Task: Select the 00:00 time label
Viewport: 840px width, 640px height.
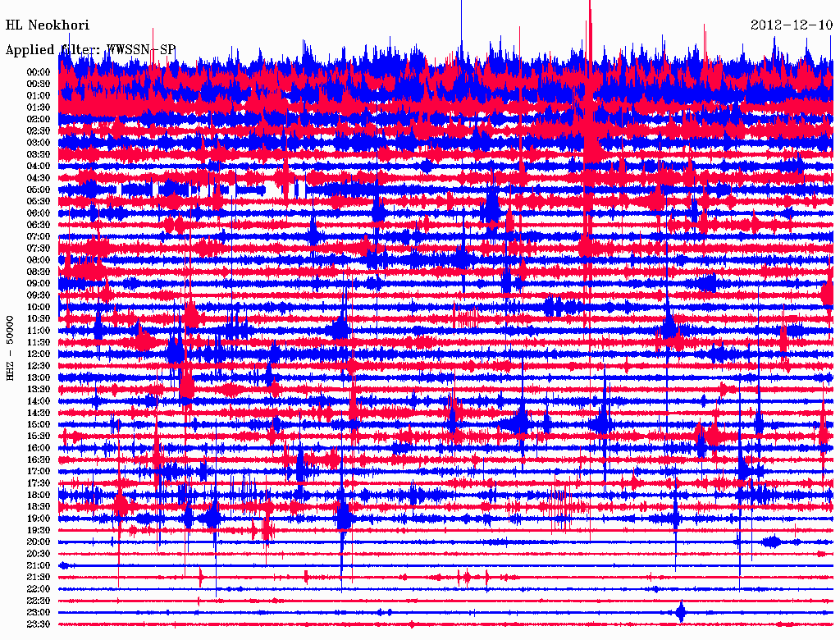Action: (x=38, y=72)
